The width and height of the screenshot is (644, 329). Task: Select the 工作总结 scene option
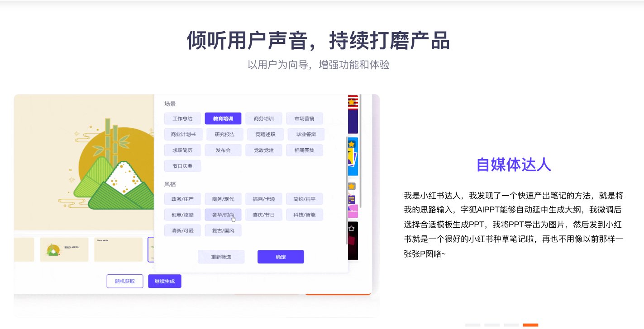pos(182,118)
